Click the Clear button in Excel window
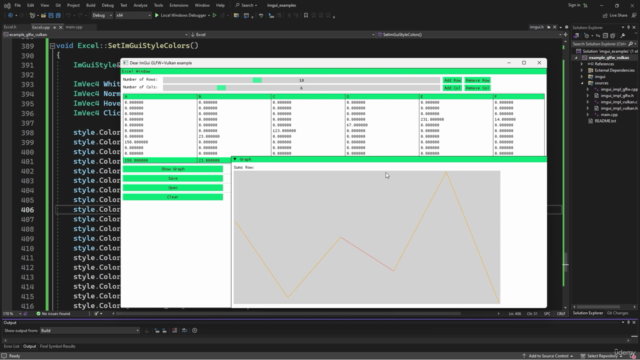 173,197
